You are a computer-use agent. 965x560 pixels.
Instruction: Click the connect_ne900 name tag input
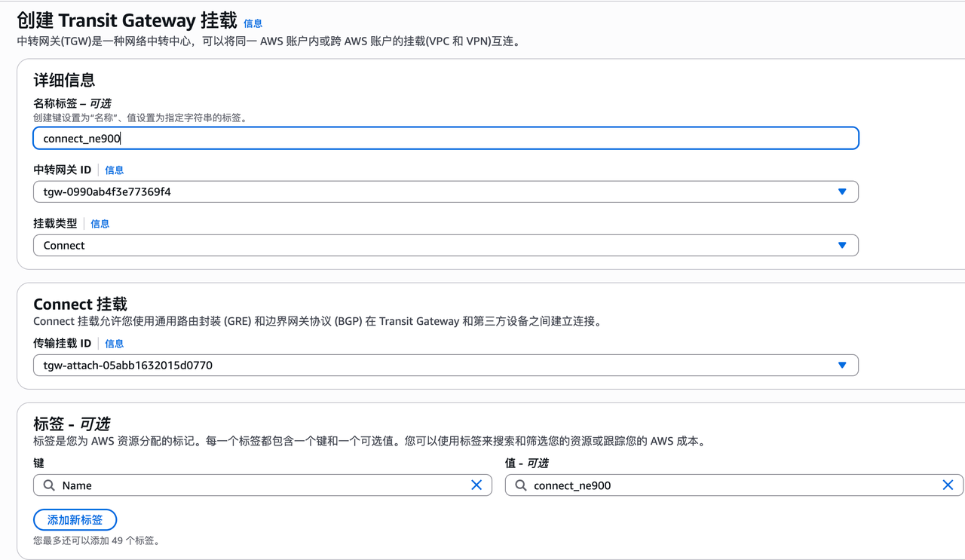point(302,138)
